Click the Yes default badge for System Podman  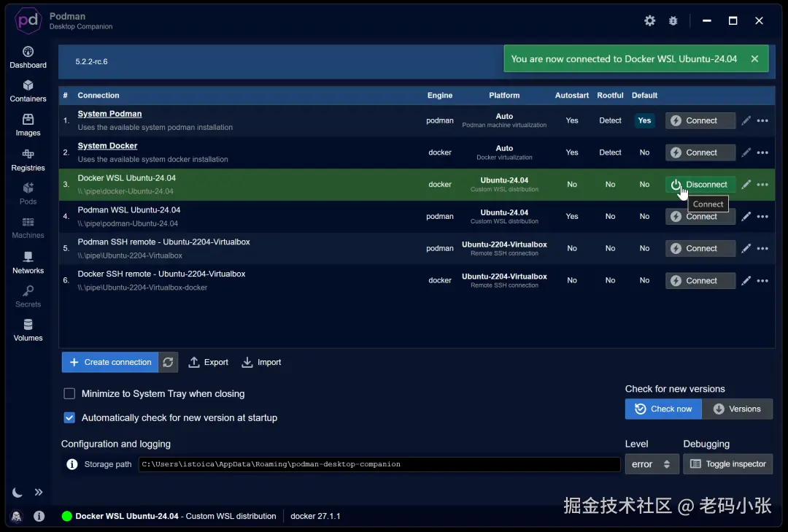click(x=644, y=120)
